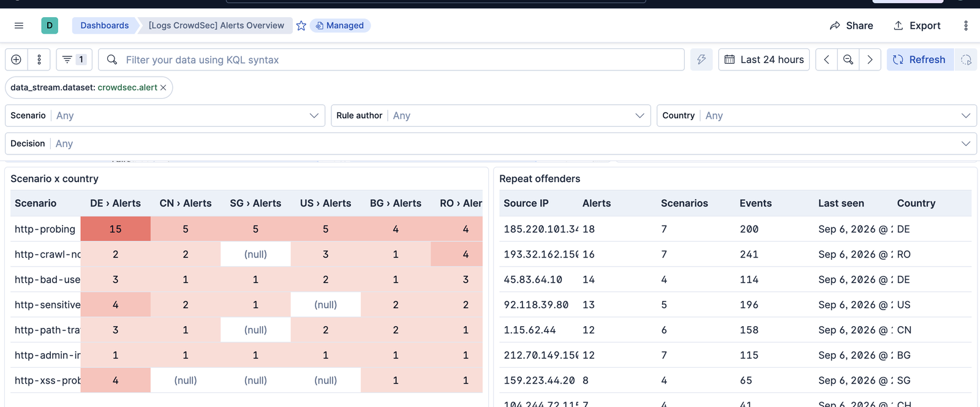Open the main navigation hamburger menu
This screenshot has width=980, height=407.
point(19,26)
